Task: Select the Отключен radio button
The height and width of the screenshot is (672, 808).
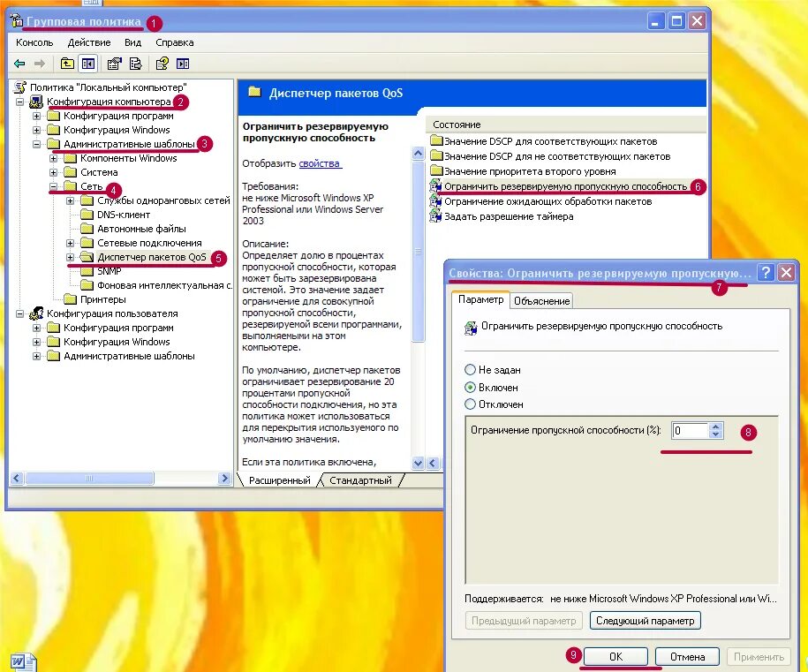Action: [470, 404]
